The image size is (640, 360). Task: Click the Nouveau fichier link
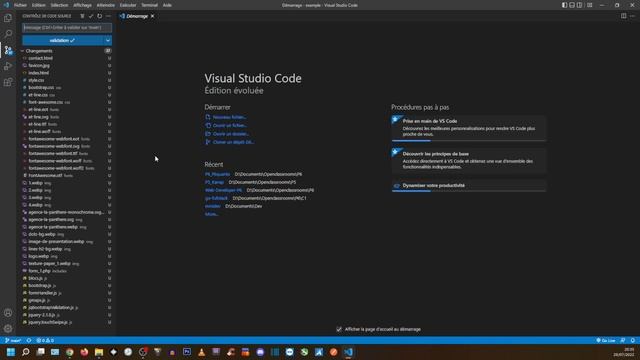(229, 117)
